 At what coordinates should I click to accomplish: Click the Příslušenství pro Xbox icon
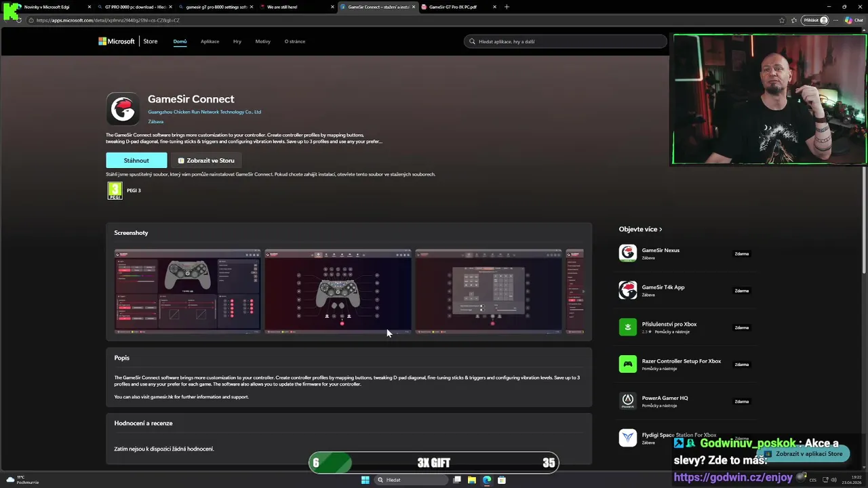(x=628, y=327)
